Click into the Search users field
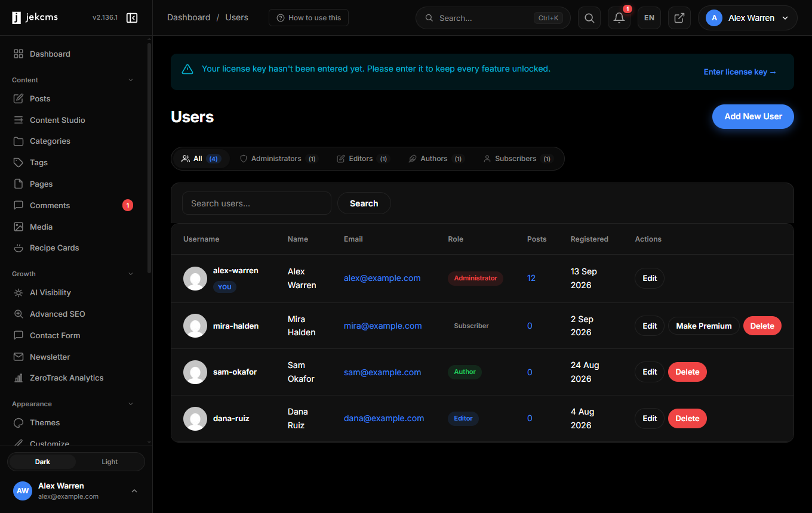Screen dimensions: 812x513 point(257,203)
